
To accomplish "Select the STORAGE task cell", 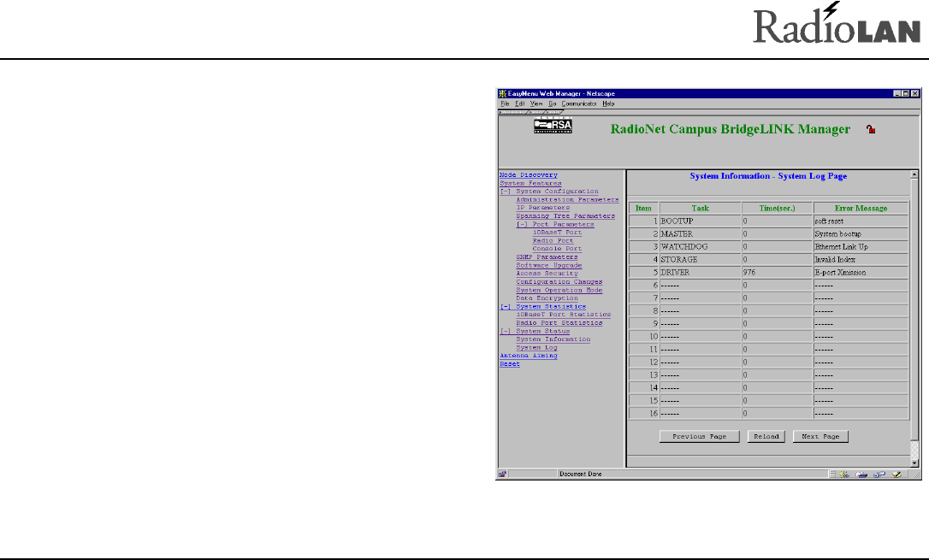I will point(701,260).
